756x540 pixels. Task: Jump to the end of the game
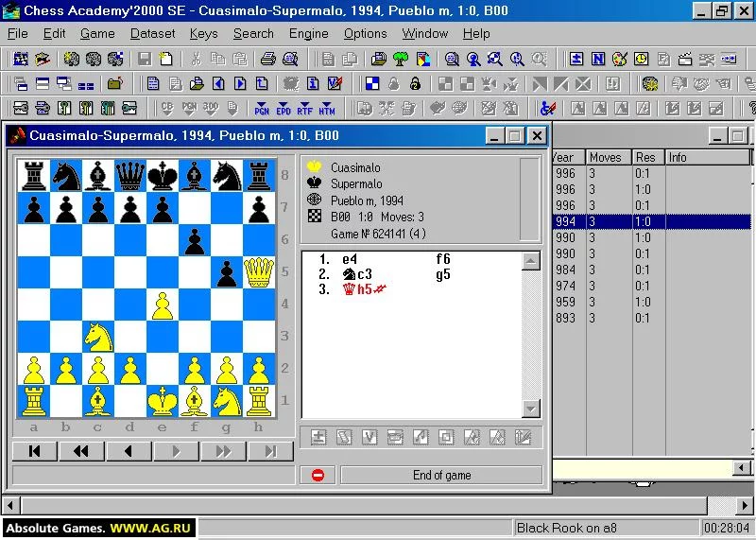(x=270, y=451)
